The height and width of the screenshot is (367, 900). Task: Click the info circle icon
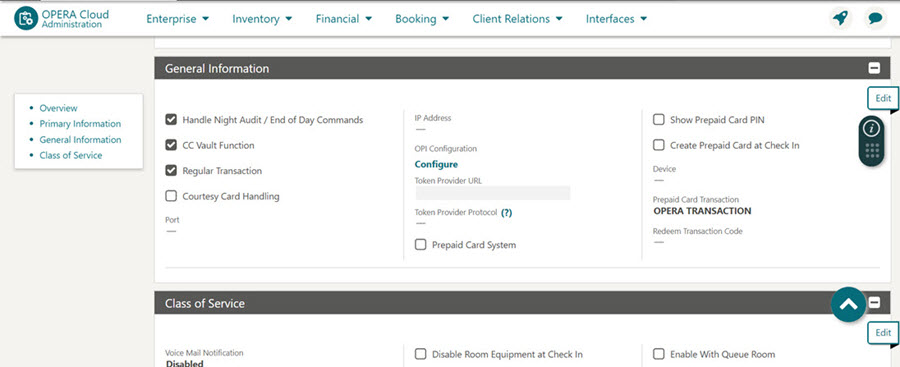click(x=871, y=128)
